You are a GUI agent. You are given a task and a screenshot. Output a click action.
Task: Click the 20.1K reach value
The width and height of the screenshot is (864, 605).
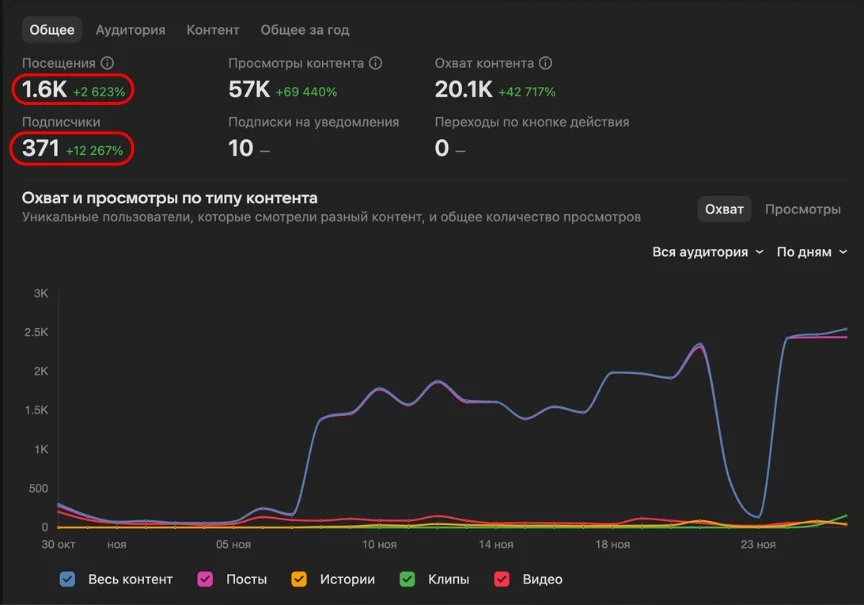[463, 89]
